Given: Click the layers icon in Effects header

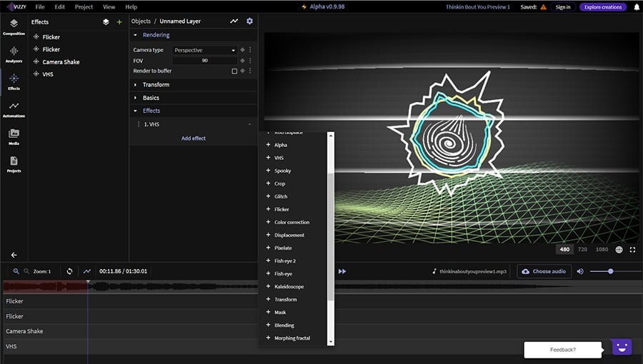Looking at the screenshot, I should [x=106, y=21].
